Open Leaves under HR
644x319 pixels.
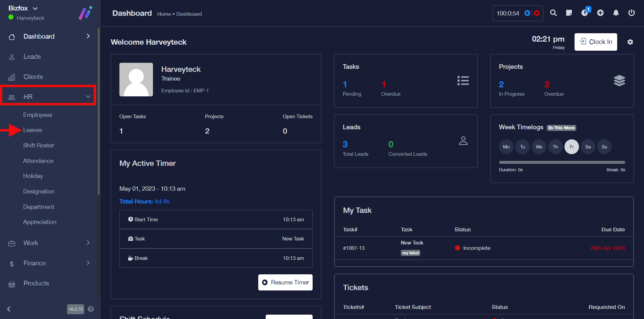click(x=33, y=130)
